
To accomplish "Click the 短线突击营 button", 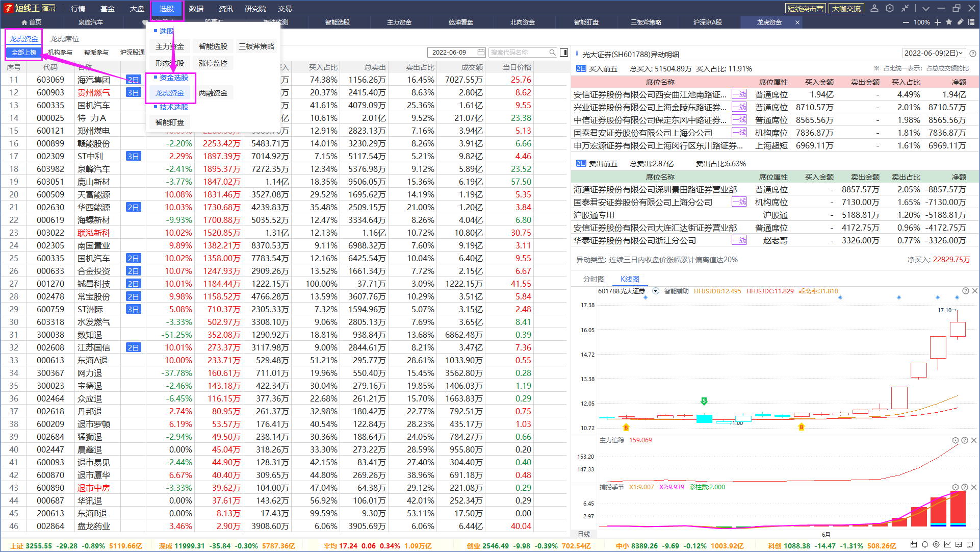I will (806, 9).
